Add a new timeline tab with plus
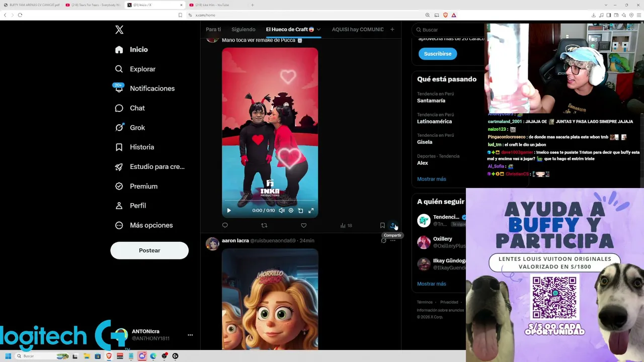 (392, 29)
